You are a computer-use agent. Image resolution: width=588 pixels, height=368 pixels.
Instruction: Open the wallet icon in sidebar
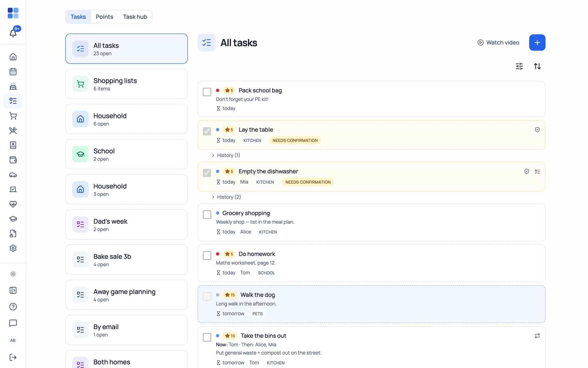[x=13, y=160]
